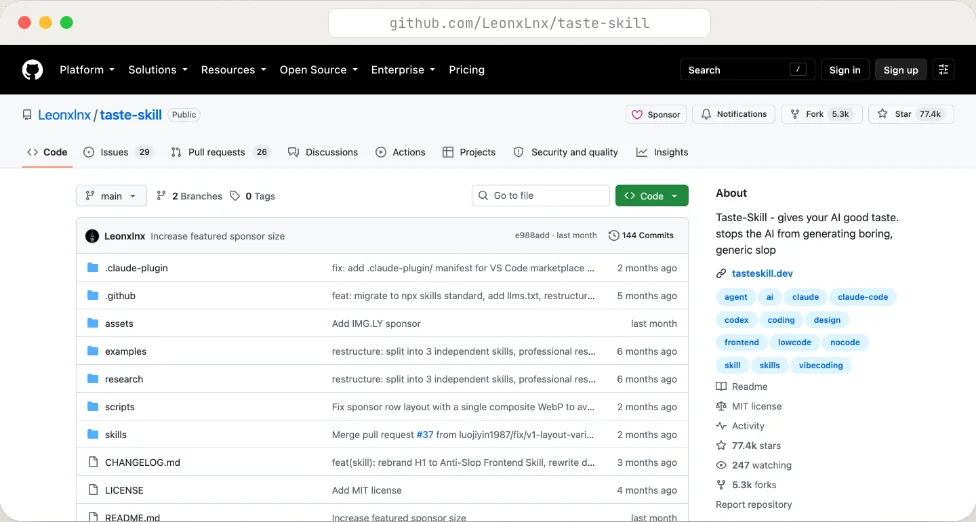The width and height of the screenshot is (976, 522).
Task: Select the vibecoding topic tag
Action: click(x=820, y=365)
